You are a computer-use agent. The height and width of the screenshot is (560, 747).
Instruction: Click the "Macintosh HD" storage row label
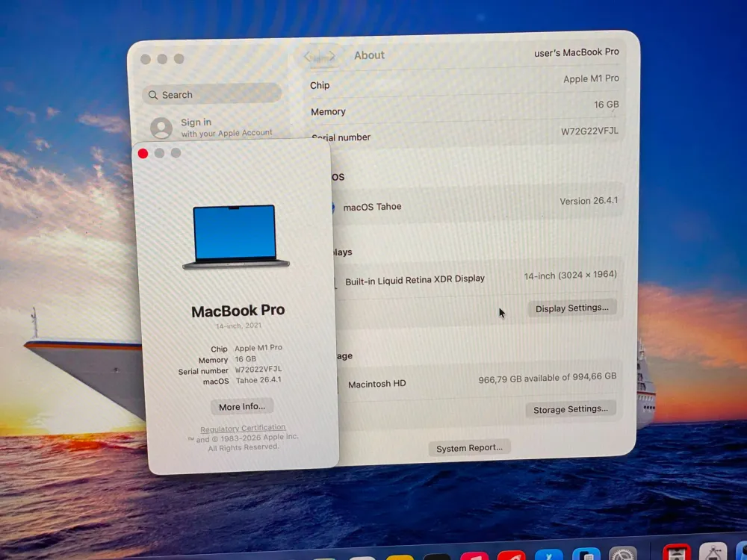[376, 384]
